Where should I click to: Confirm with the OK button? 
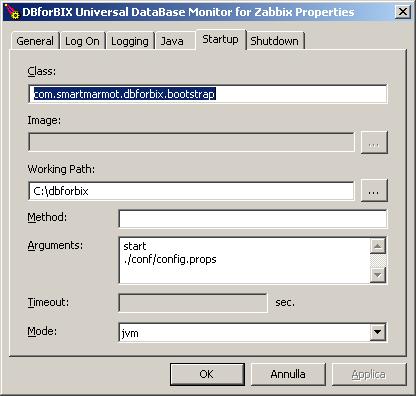point(207,374)
